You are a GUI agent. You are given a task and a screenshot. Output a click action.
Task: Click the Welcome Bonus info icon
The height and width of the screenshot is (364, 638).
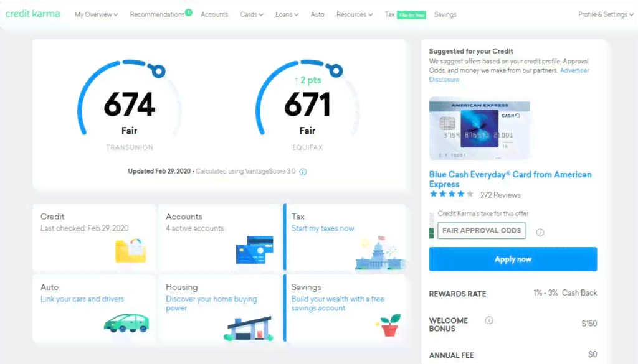[x=489, y=320]
